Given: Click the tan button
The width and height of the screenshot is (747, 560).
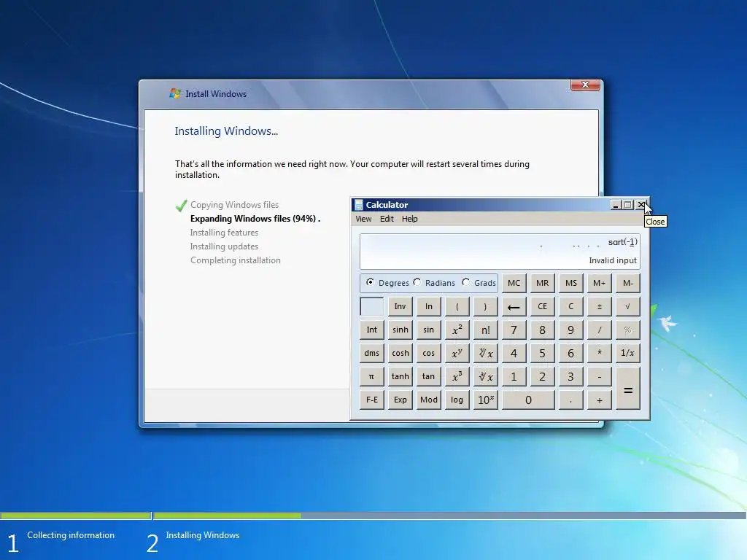Looking at the screenshot, I should 429,377.
